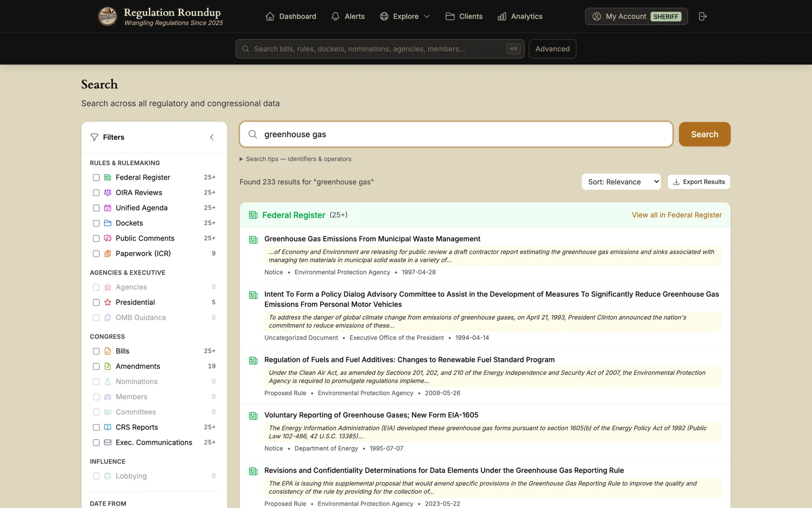Click the Agencies building filter icon

click(x=108, y=287)
